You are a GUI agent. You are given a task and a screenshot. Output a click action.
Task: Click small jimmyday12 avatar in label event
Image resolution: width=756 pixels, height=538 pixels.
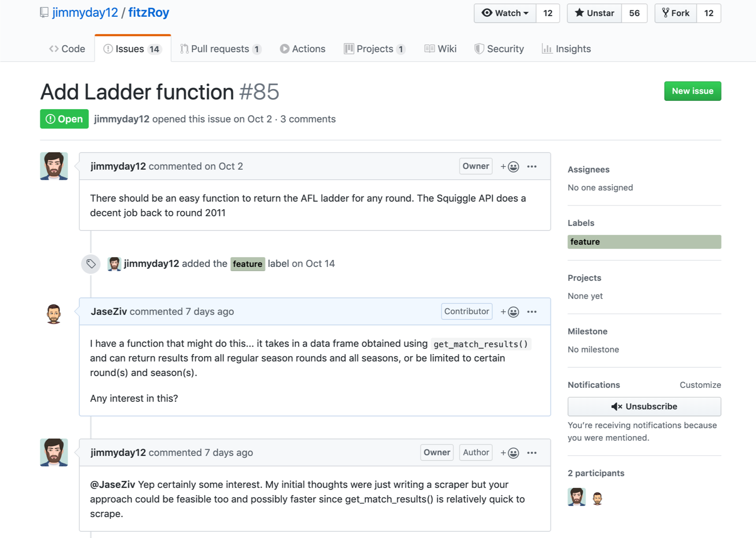(x=114, y=264)
